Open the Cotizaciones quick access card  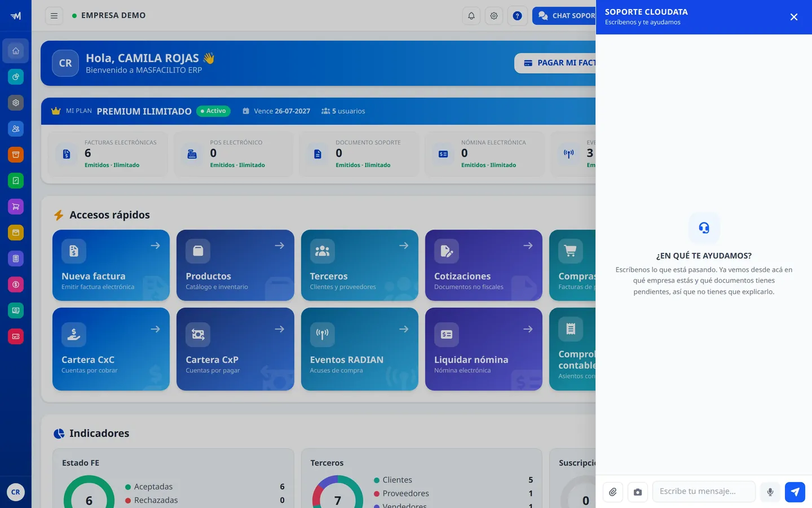pyautogui.click(x=484, y=265)
